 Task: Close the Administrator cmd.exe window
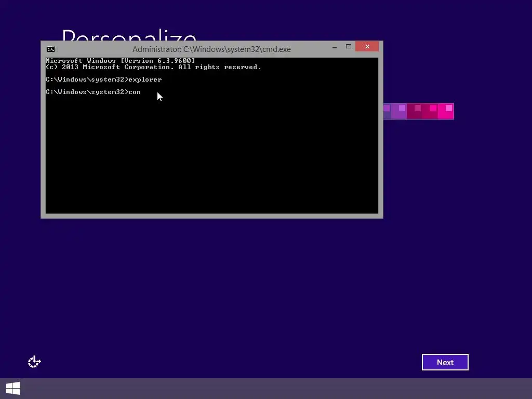(367, 47)
